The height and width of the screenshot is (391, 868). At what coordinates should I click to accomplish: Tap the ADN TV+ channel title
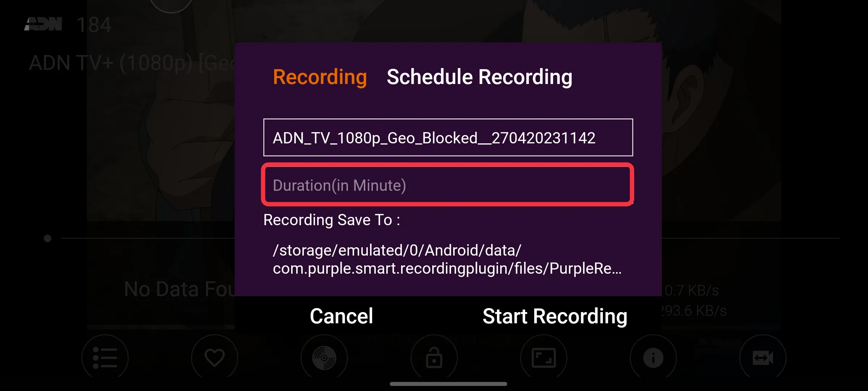132,63
